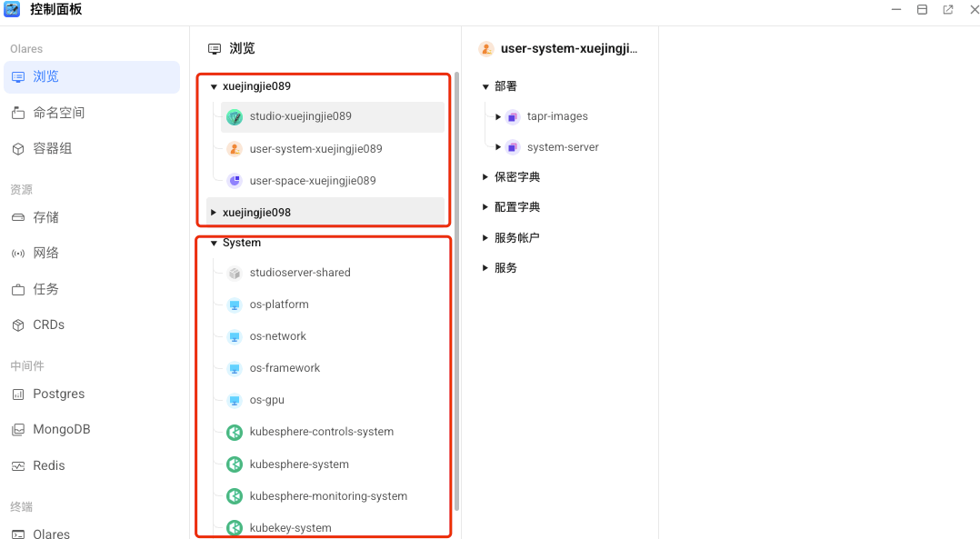Open Redis via its sidebar icon
This screenshot has width=980, height=539.
pyautogui.click(x=18, y=464)
